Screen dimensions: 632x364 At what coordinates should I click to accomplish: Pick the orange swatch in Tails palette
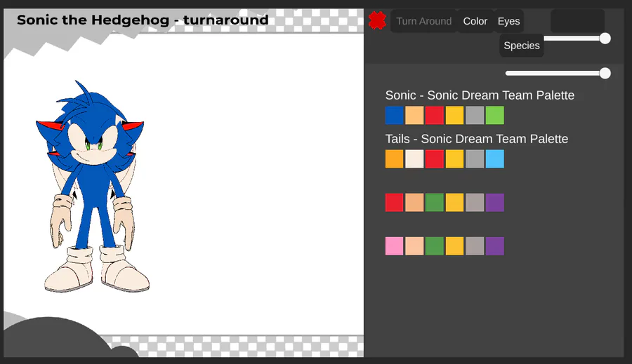394,159
